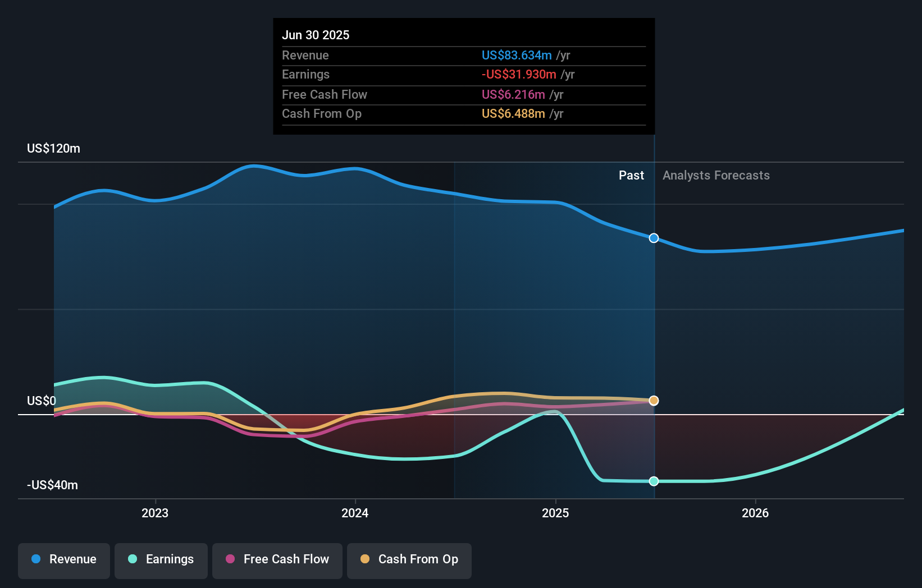Click the 2024 axis label
Screen dimensions: 922x588
point(355,512)
